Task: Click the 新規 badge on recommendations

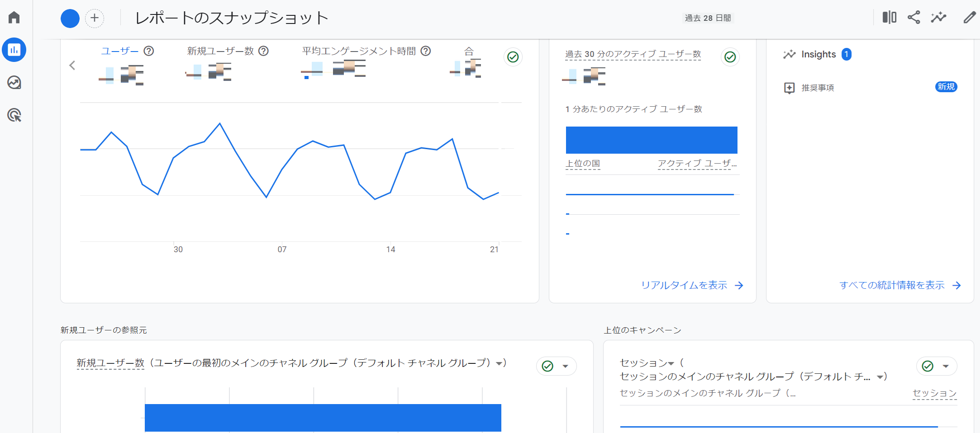Action: coord(946,87)
